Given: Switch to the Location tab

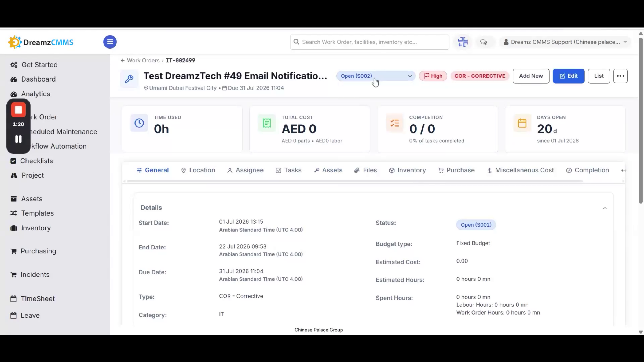Looking at the screenshot, I should pos(198,170).
